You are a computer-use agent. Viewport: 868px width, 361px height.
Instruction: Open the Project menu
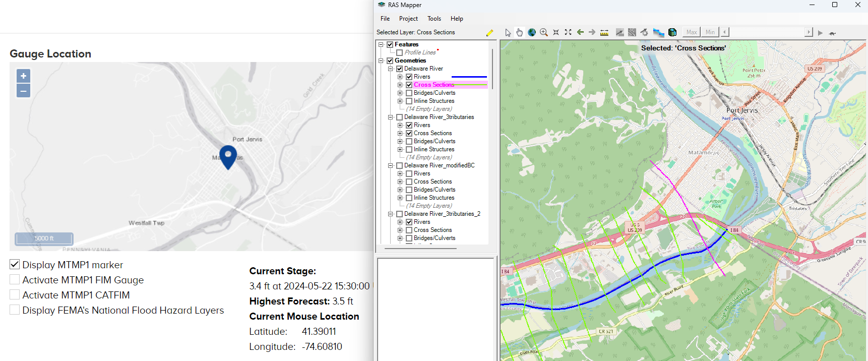pyautogui.click(x=408, y=19)
